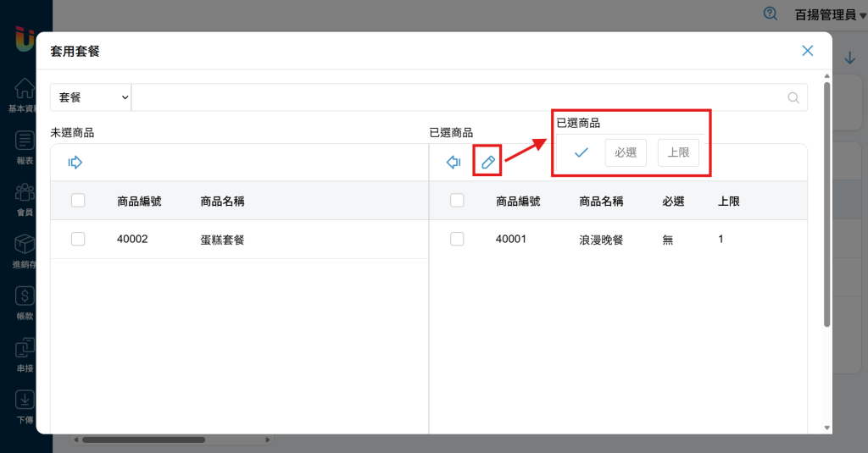
Task: Close the 套用套餐 dialog
Action: (x=808, y=51)
